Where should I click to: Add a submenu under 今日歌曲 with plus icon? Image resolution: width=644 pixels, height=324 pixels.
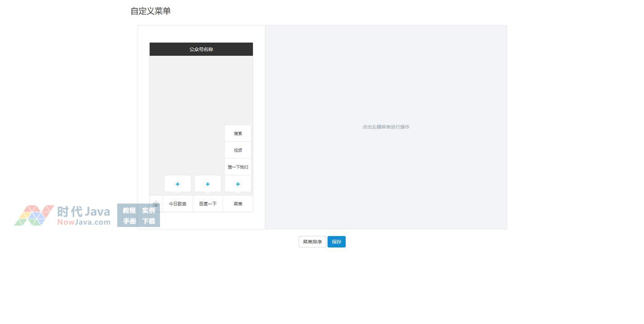[x=178, y=184]
